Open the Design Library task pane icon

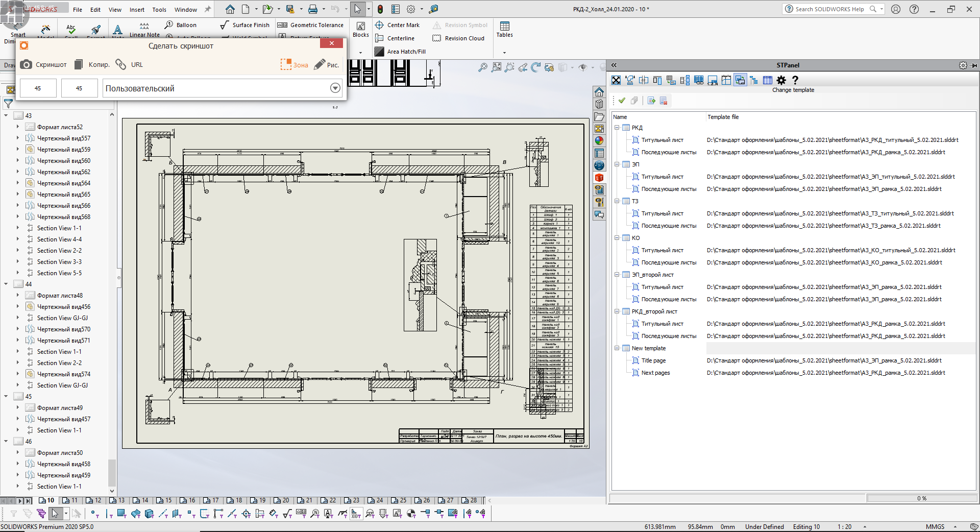click(599, 104)
